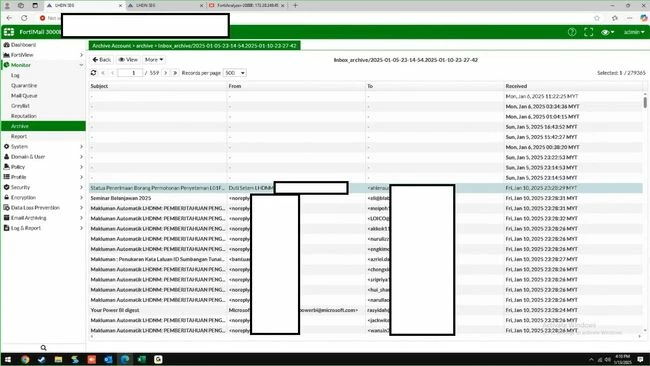Select Your Power BI digest email
This screenshot has height=366, width=650.
(366, 310)
